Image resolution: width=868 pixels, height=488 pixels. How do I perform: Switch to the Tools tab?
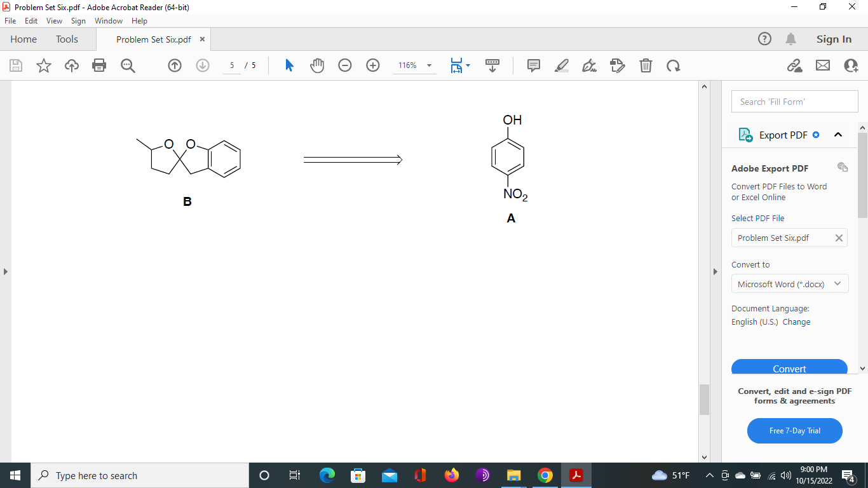pos(67,39)
